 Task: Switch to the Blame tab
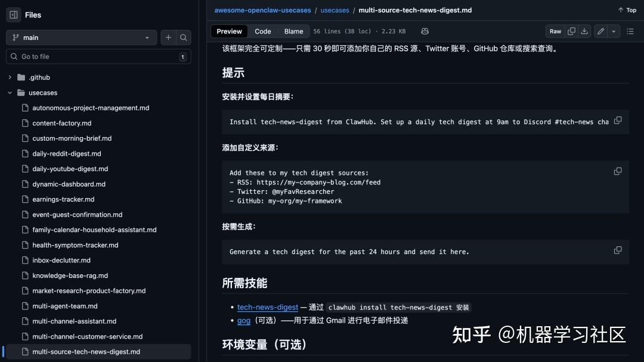(293, 31)
